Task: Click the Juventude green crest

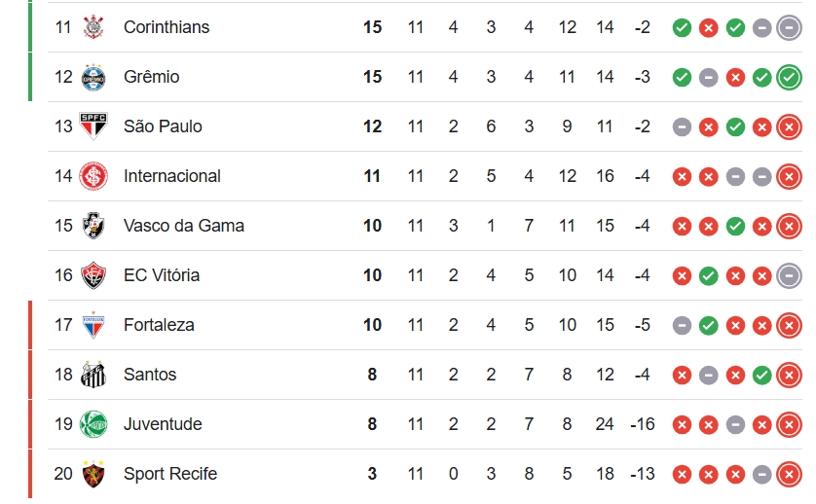Action: point(93,424)
